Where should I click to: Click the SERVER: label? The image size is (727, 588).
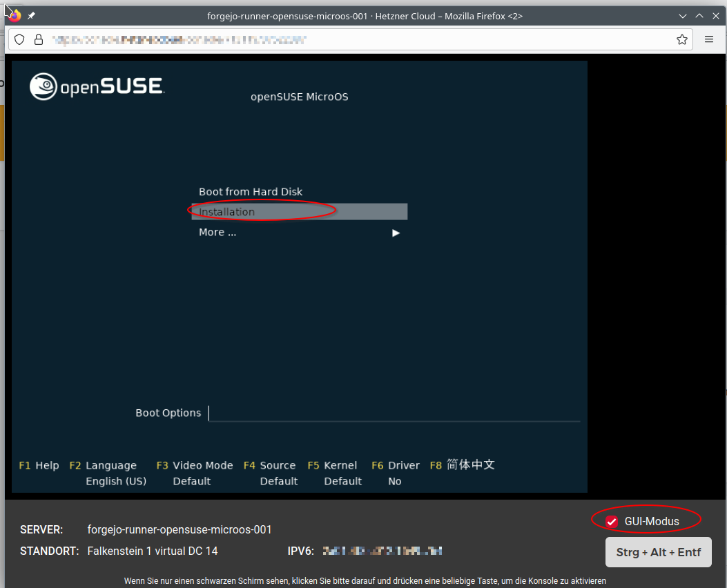coord(41,529)
